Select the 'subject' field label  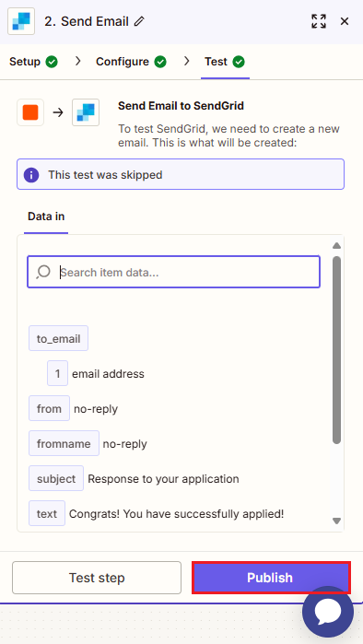[56, 478]
